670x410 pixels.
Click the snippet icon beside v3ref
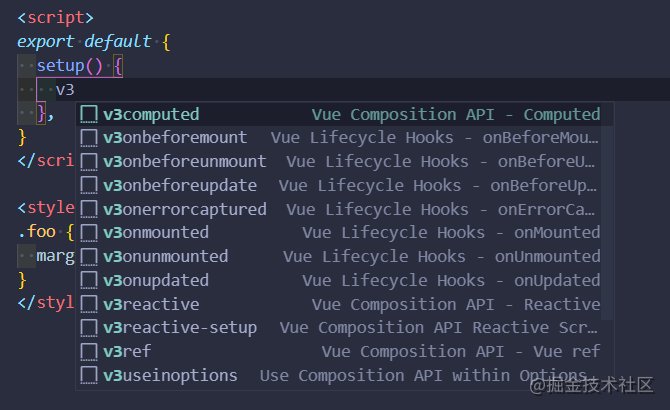pyautogui.click(x=89, y=352)
